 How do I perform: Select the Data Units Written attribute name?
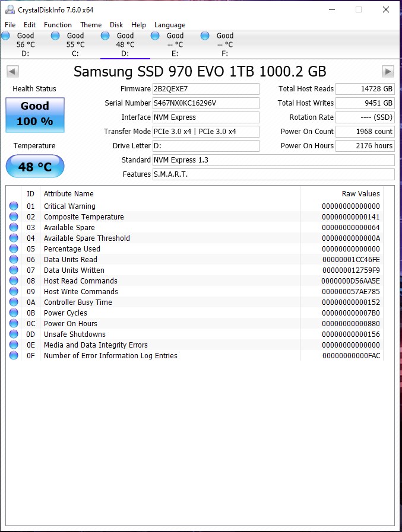click(x=74, y=270)
